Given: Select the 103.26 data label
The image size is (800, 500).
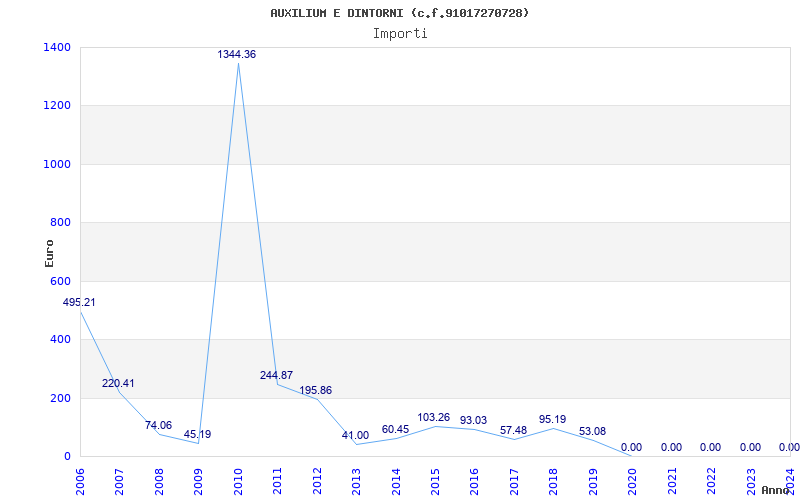Looking at the screenshot, I should (x=434, y=417).
